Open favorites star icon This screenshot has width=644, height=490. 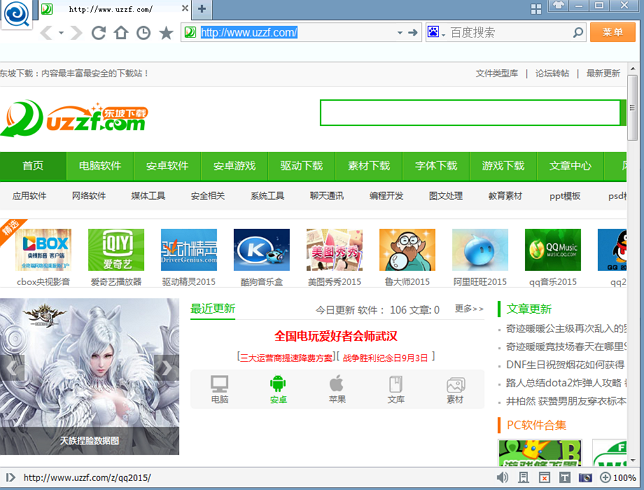pos(166,32)
